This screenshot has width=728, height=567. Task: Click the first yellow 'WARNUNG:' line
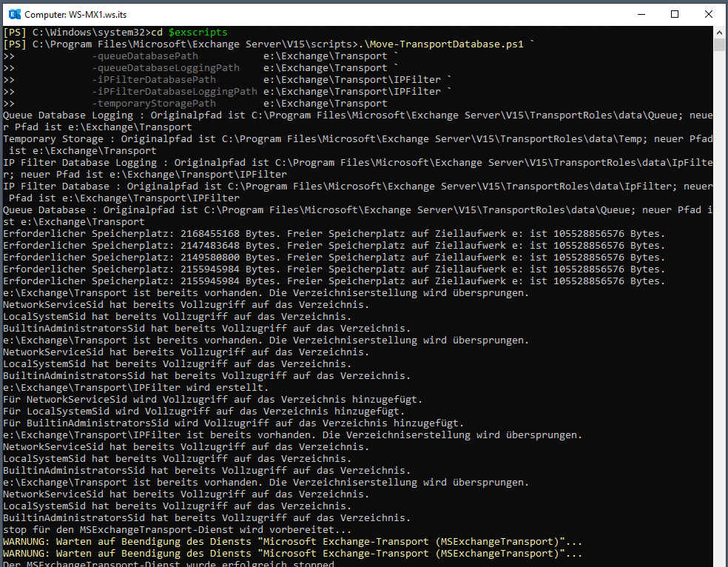point(292,541)
